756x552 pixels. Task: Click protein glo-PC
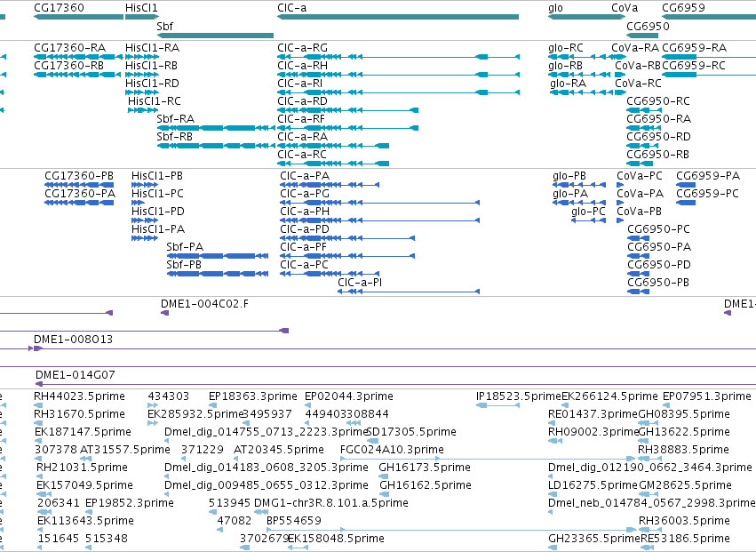pyautogui.click(x=588, y=212)
